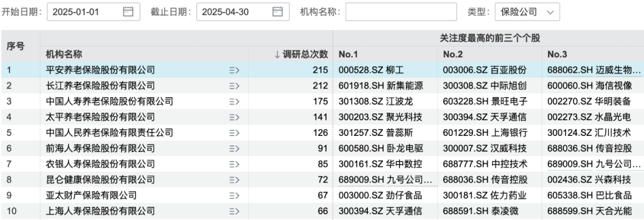Click survey count 212 for 长江养老

coord(320,86)
